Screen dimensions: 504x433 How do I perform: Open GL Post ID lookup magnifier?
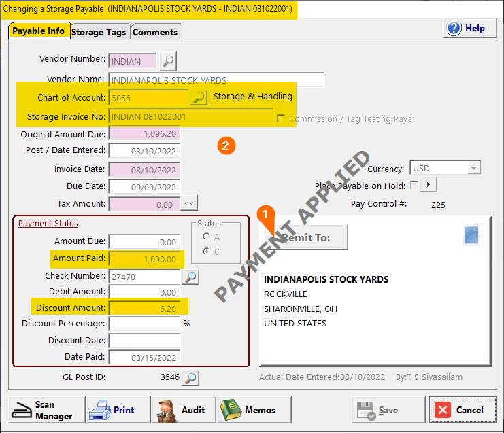[x=190, y=378]
